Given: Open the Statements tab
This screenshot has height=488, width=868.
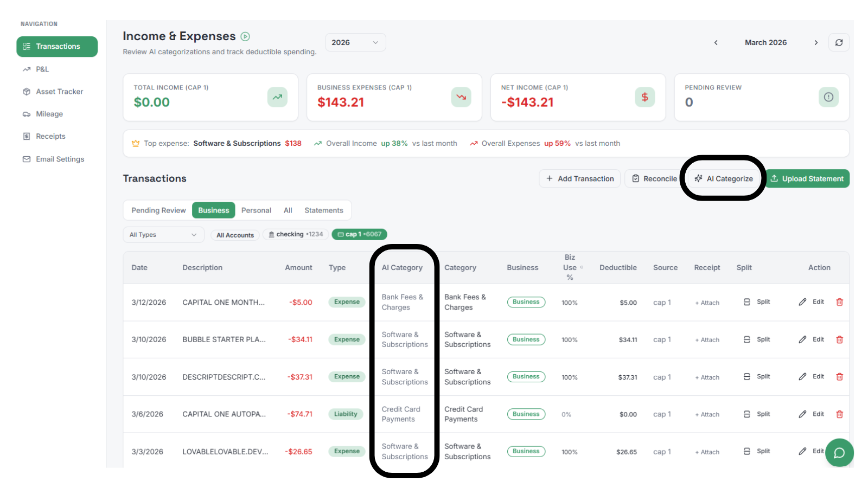Looking at the screenshot, I should (324, 210).
